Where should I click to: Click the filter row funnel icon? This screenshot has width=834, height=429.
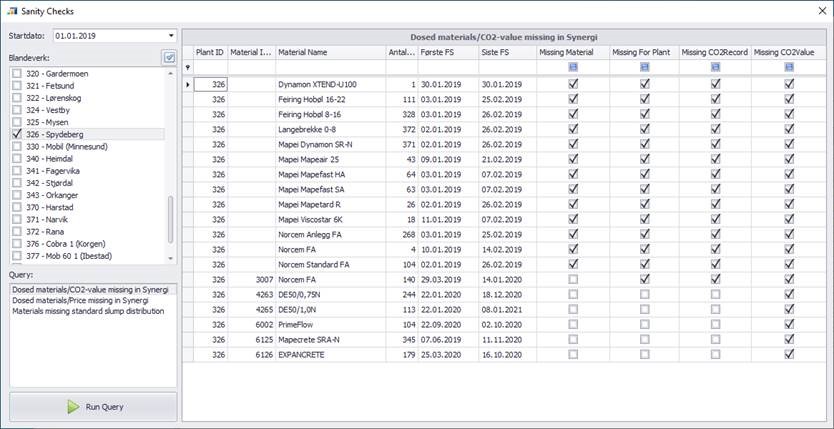(189, 68)
